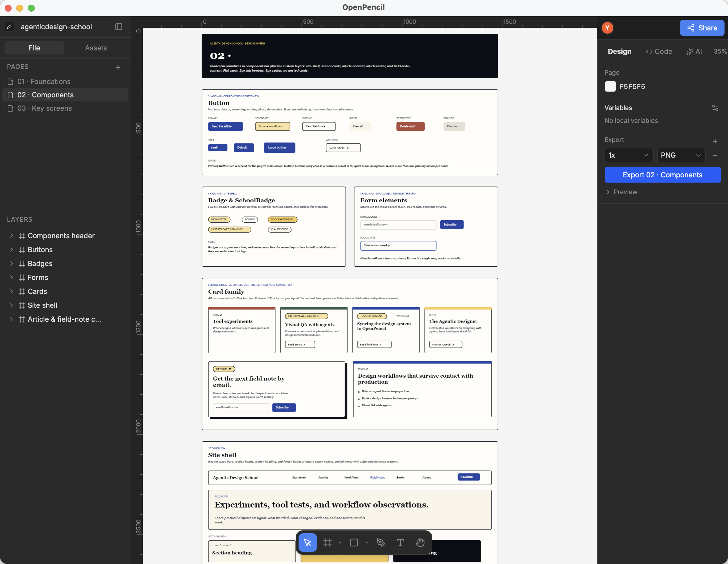This screenshot has height=564, width=728.
Task: Open the Rectangle tool options chevron
Action: (367, 543)
